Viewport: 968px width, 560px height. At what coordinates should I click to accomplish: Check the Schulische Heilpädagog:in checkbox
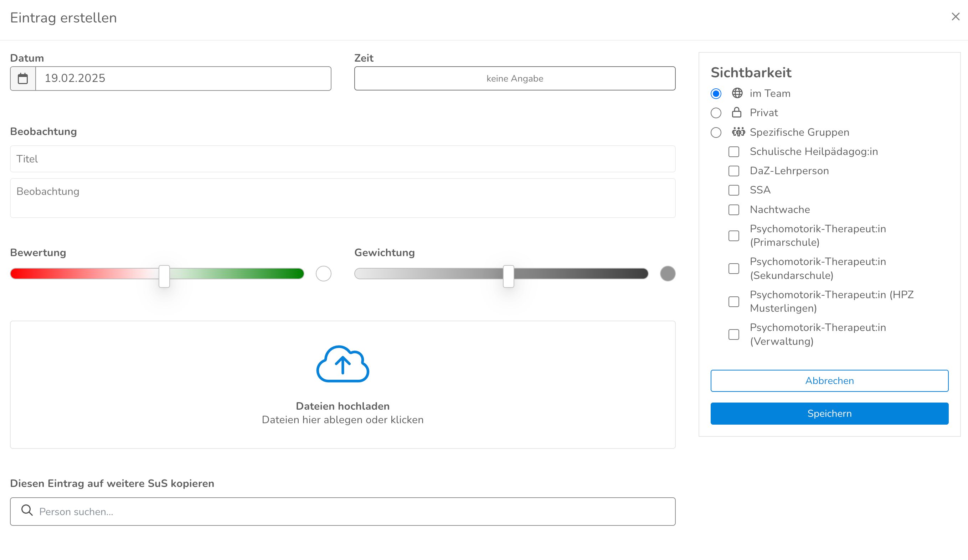[x=734, y=152]
